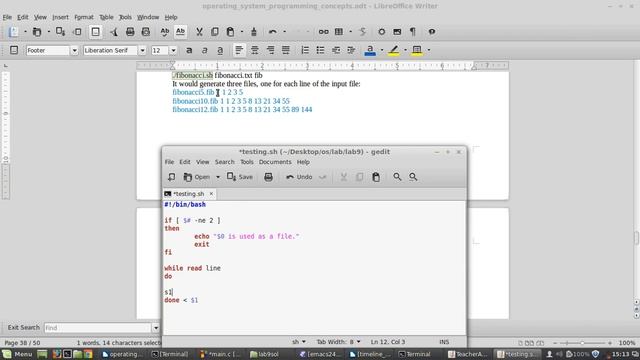Screen dimensions: 640x360
Task: Click the Exit Search button in Writer
Action: [x=23, y=327]
